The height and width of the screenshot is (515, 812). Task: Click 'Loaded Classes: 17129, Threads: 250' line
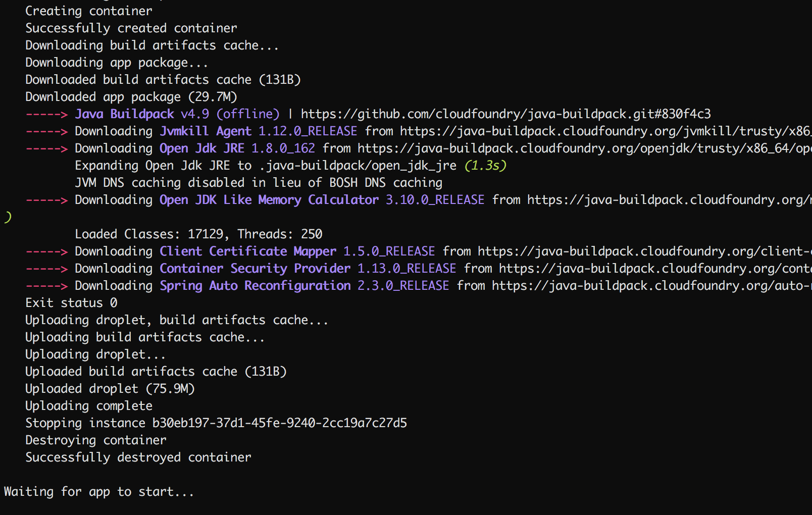click(x=198, y=234)
